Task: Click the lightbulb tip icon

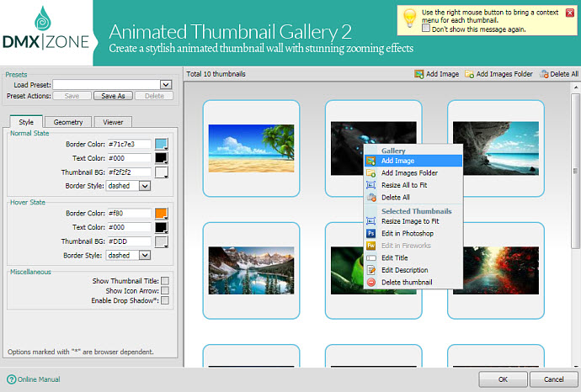Action: pyautogui.click(x=409, y=18)
